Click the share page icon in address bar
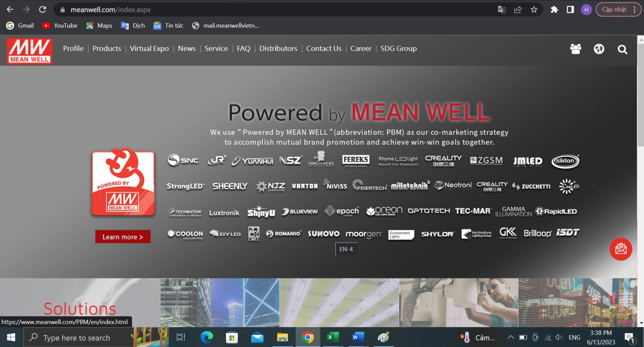The image size is (644, 347). (518, 9)
